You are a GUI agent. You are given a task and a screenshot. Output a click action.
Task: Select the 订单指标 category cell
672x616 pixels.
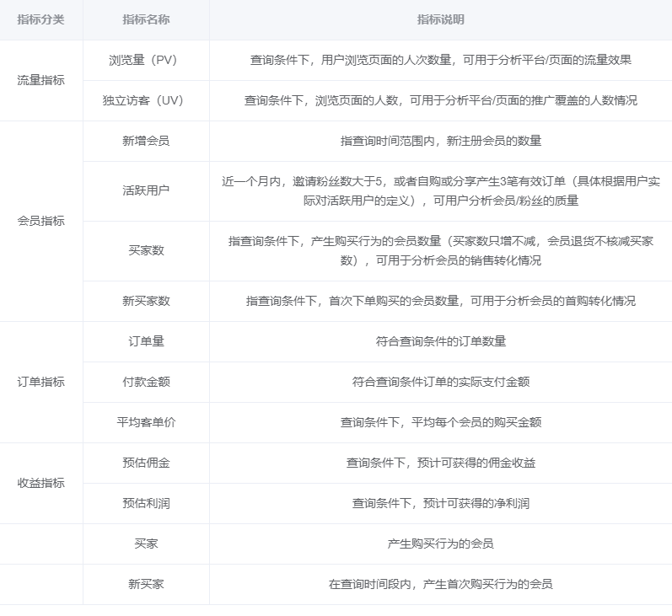point(40,382)
